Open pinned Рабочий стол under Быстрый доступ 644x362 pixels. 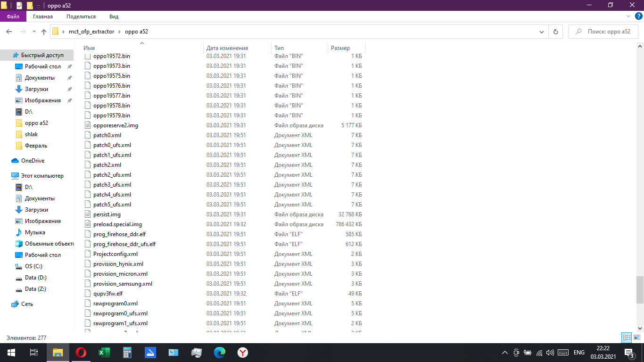click(42, 66)
